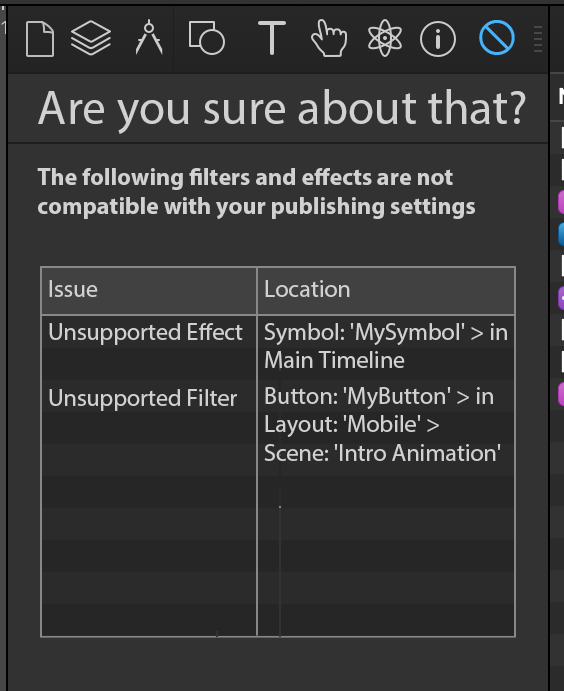Open the Physics inspector atom icon
564x691 pixels.
pyautogui.click(x=385, y=38)
